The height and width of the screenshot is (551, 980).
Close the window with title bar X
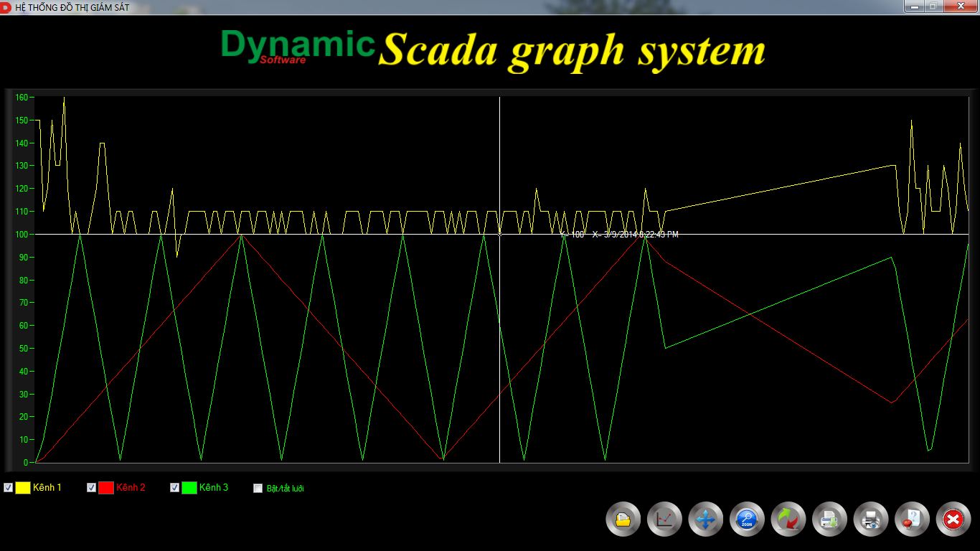click(959, 6)
